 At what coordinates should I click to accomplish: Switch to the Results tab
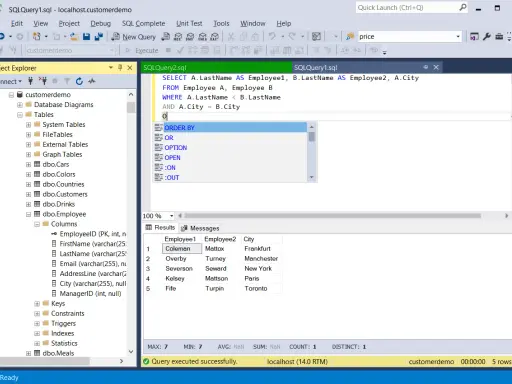(x=160, y=228)
